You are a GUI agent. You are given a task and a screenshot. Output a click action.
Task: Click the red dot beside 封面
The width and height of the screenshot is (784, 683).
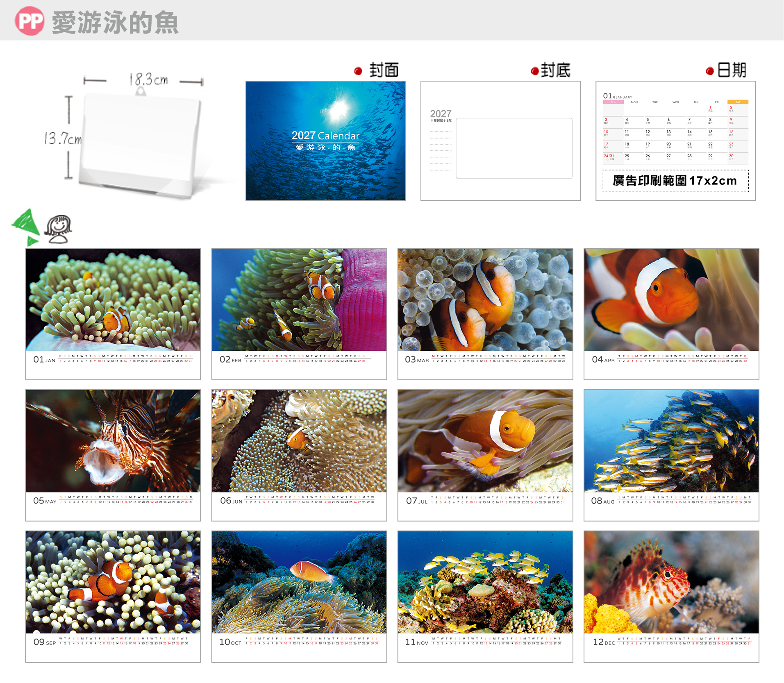pyautogui.click(x=358, y=71)
